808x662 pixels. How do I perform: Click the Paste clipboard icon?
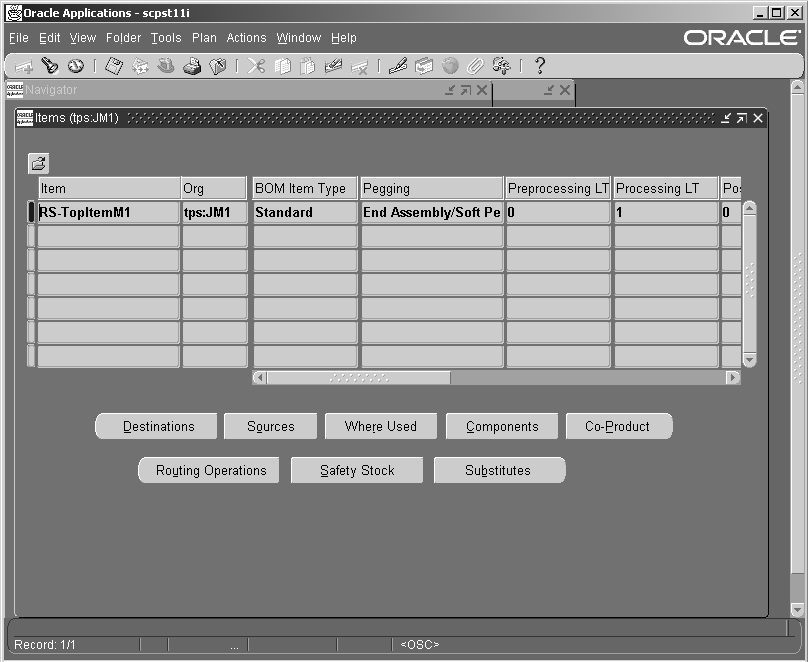pyautogui.click(x=308, y=66)
